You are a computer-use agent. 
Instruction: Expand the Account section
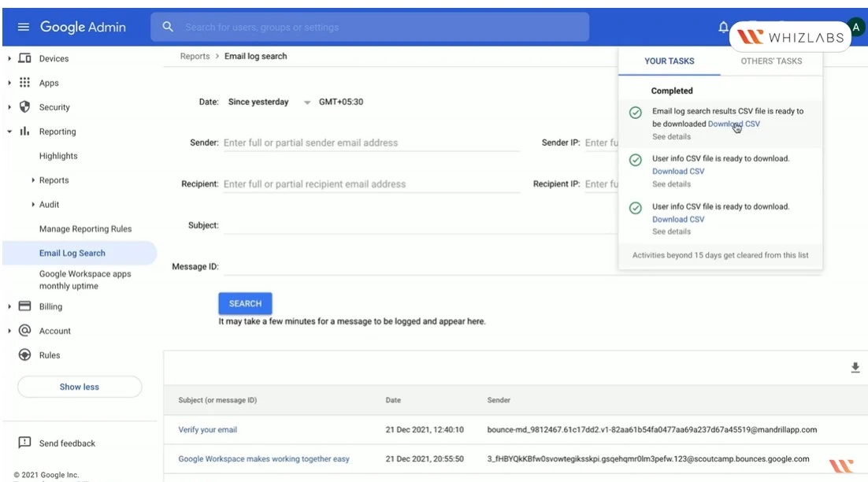click(x=9, y=330)
